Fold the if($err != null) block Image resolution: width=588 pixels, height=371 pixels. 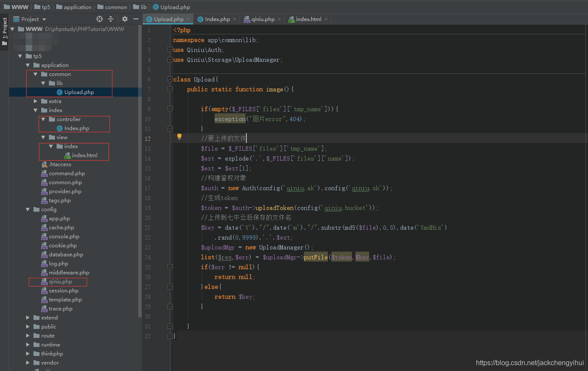point(170,267)
